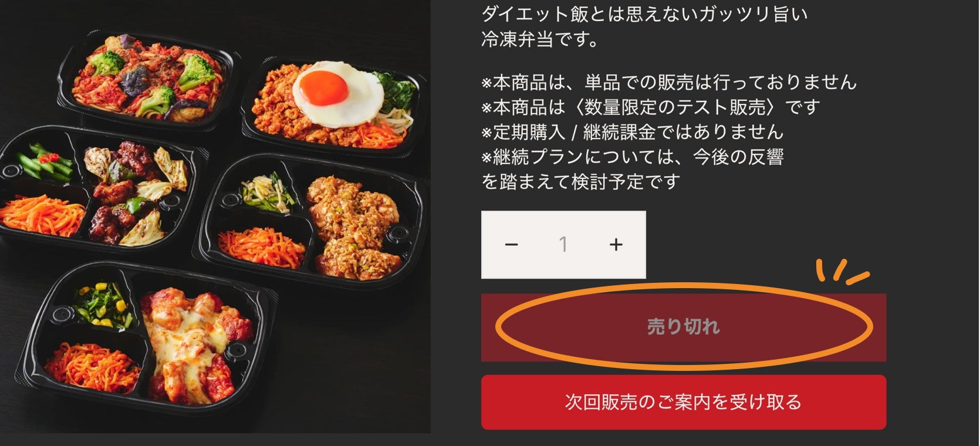
Task: Select the quantity number field showing 1
Action: pos(563,245)
